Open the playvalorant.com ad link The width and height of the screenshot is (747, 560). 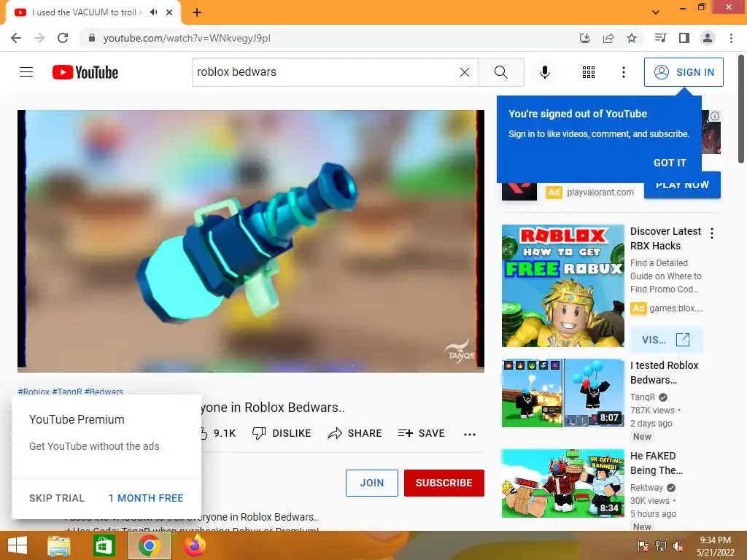(x=600, y=192)
